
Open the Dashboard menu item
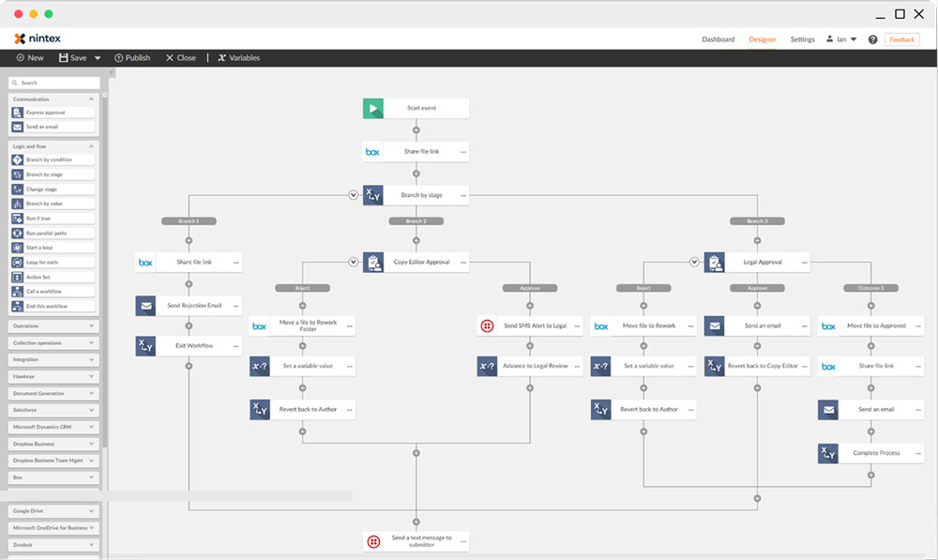(x=718, y=39)
